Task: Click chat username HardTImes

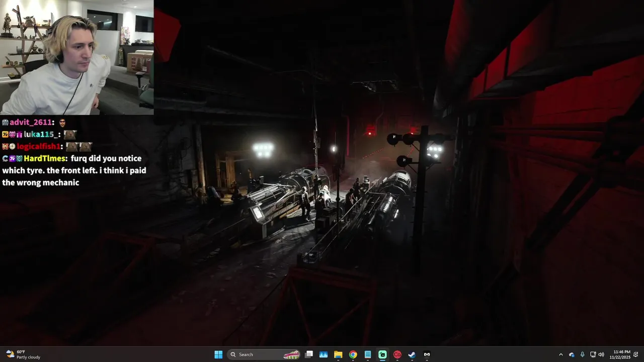Action: [44, 158]
